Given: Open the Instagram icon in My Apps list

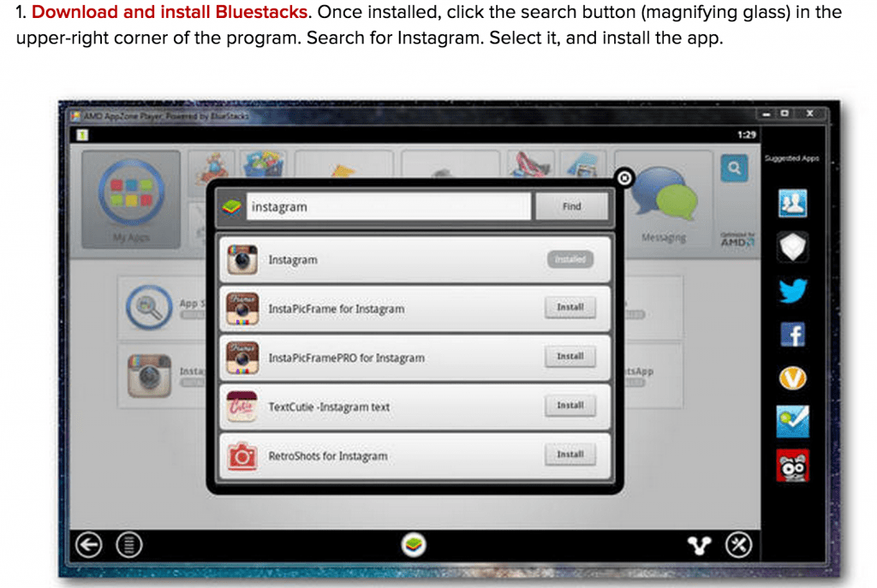Looking at the screenshot, I should click(x=149, y=376).
